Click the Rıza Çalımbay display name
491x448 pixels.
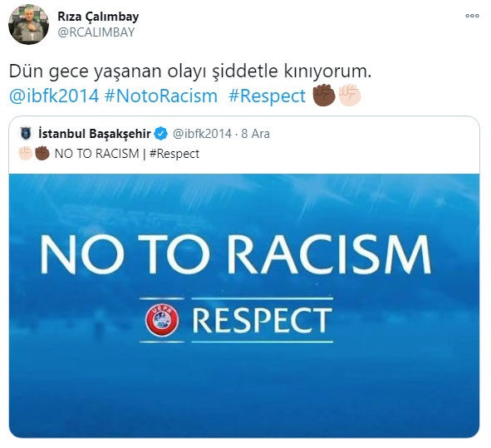(98, 17)
